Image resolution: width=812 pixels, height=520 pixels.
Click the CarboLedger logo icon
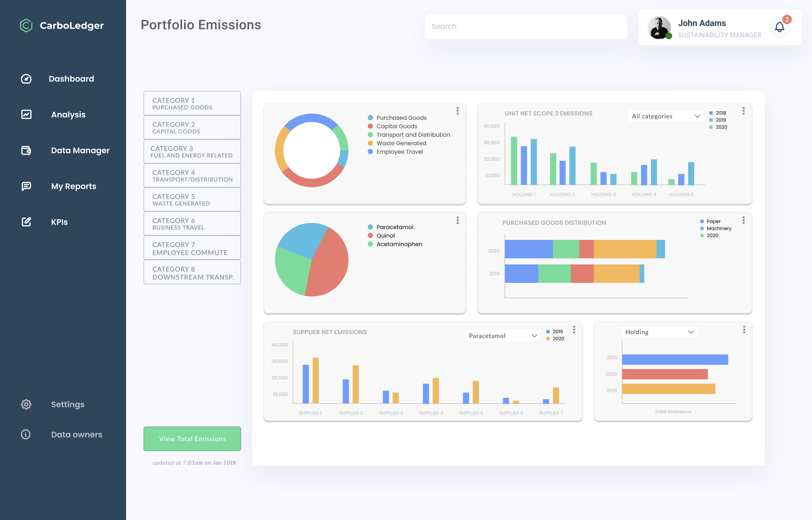[x=26, y=25]
